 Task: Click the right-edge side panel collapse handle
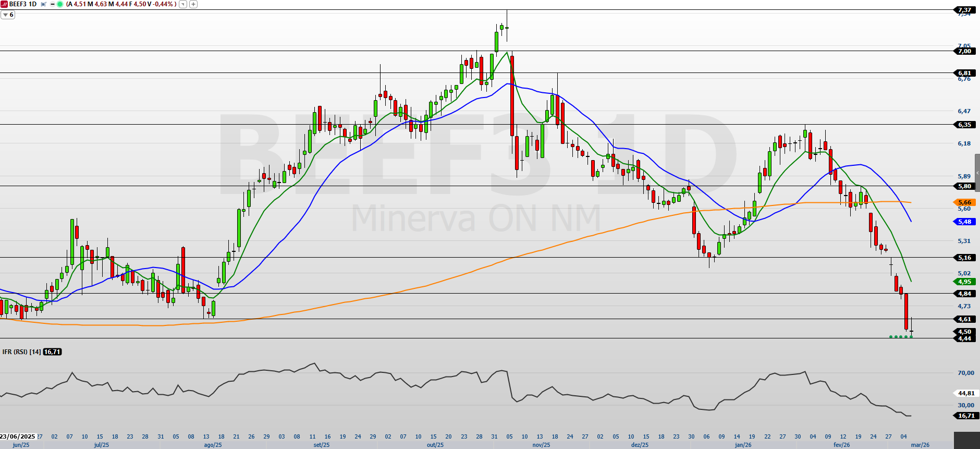coord(977,173)
